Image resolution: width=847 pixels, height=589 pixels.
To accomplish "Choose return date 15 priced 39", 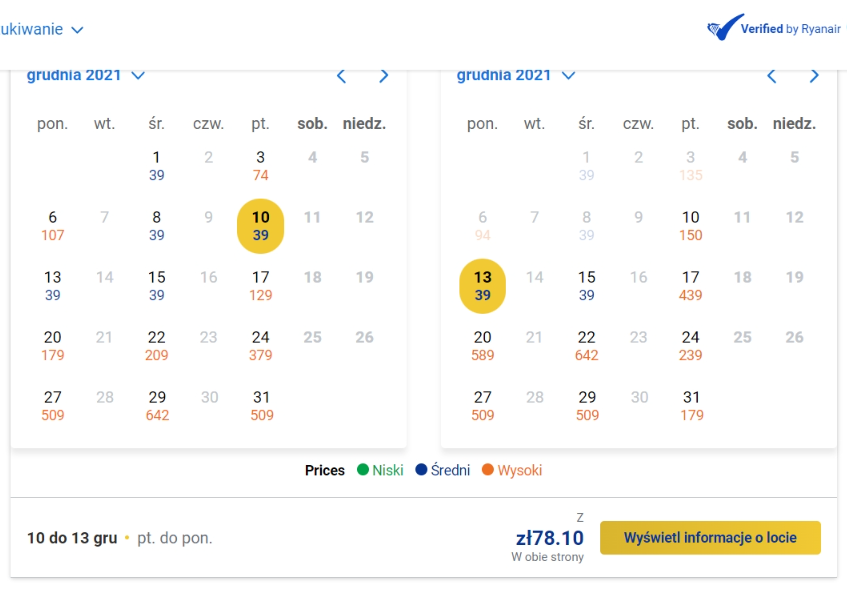I will tap(587, 286).
